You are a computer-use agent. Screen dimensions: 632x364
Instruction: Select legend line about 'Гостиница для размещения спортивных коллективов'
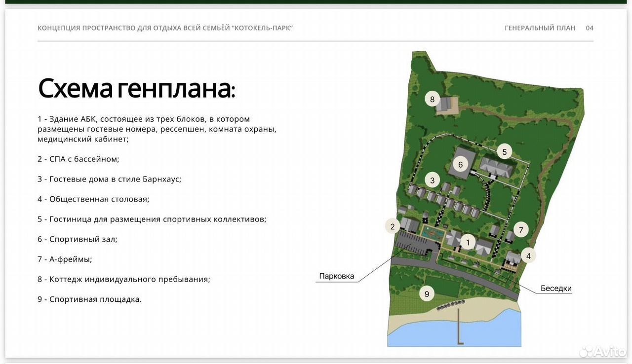pos(152,219)
